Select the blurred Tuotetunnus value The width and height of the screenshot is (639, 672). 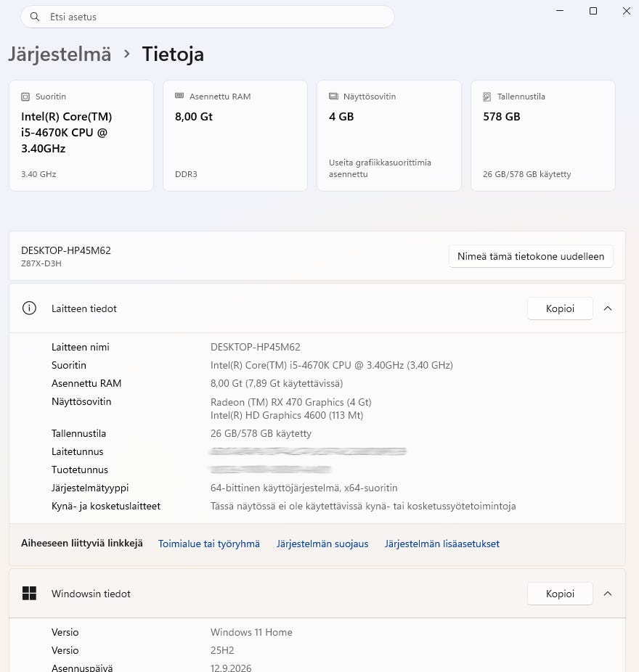pos(270,470)
